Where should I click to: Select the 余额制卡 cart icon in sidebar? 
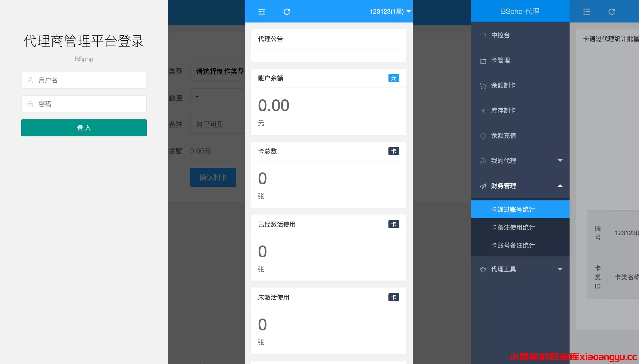(x=484, y=85)
